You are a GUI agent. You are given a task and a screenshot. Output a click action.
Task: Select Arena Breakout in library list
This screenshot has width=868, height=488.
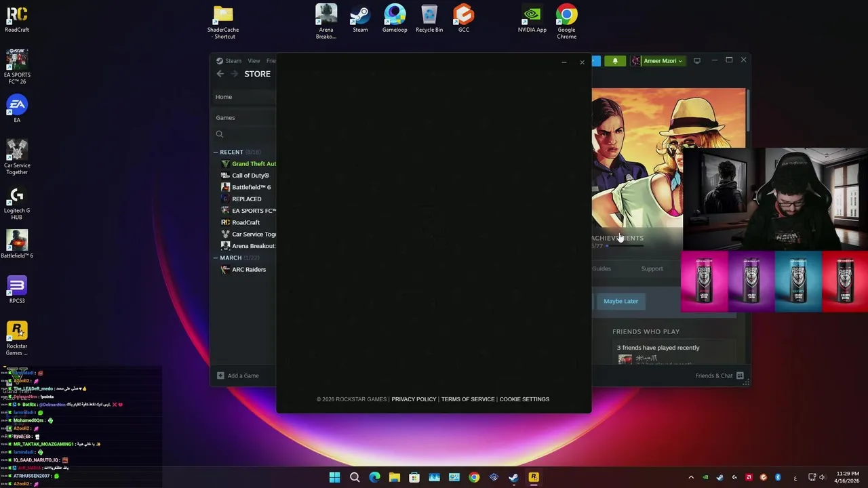(248, 246)
